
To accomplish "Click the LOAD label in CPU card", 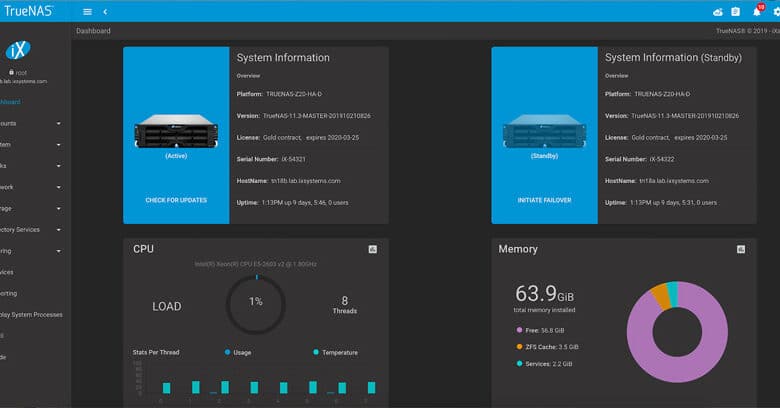I will point(167,306).
